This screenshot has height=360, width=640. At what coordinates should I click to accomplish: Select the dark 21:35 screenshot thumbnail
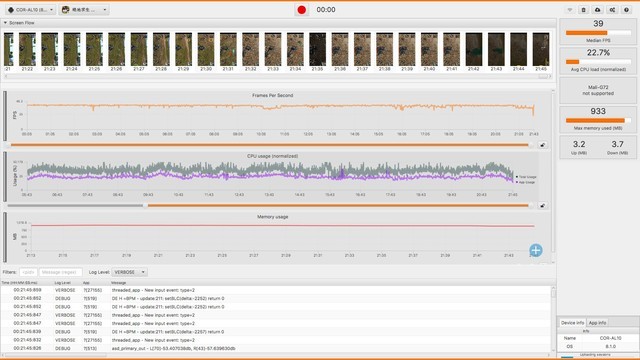317,49
